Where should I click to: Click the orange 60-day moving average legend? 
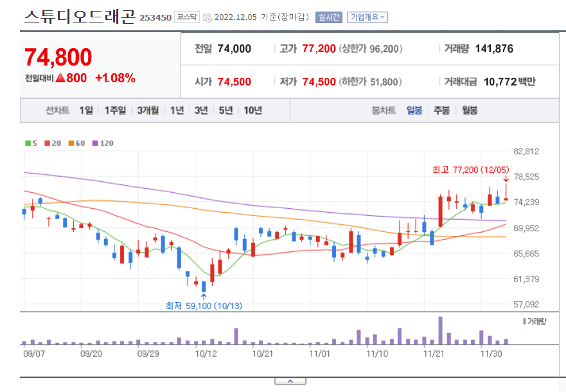76,143
